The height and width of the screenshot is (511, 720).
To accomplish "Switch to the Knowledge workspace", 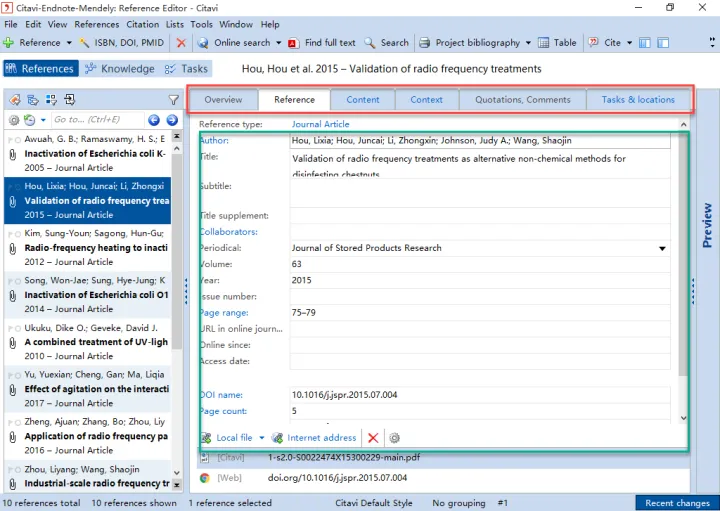I will coord(120,69).
